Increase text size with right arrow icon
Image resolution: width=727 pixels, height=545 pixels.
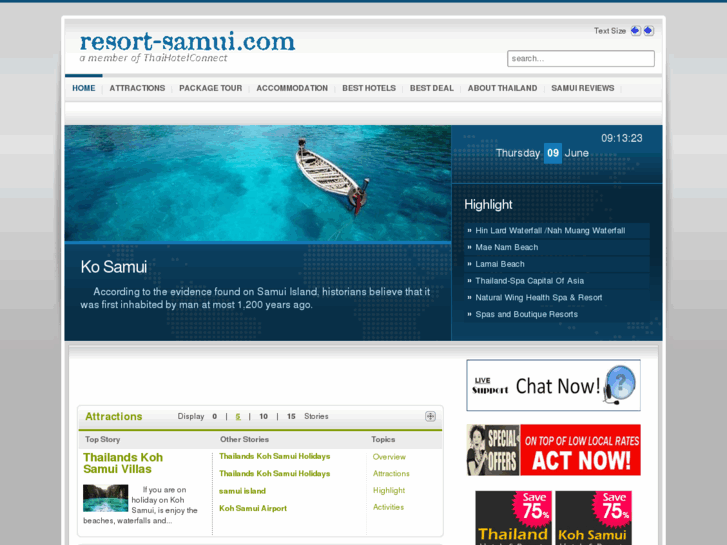[x=648, y=31]
